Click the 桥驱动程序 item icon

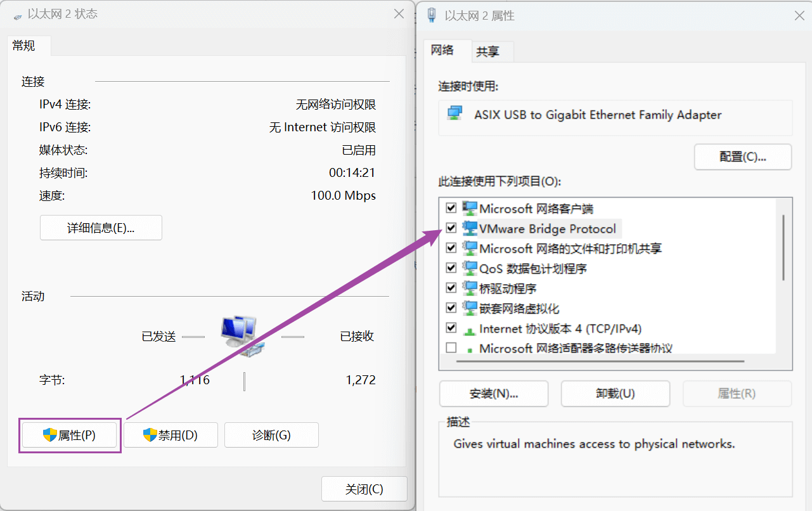click(470, 288)
